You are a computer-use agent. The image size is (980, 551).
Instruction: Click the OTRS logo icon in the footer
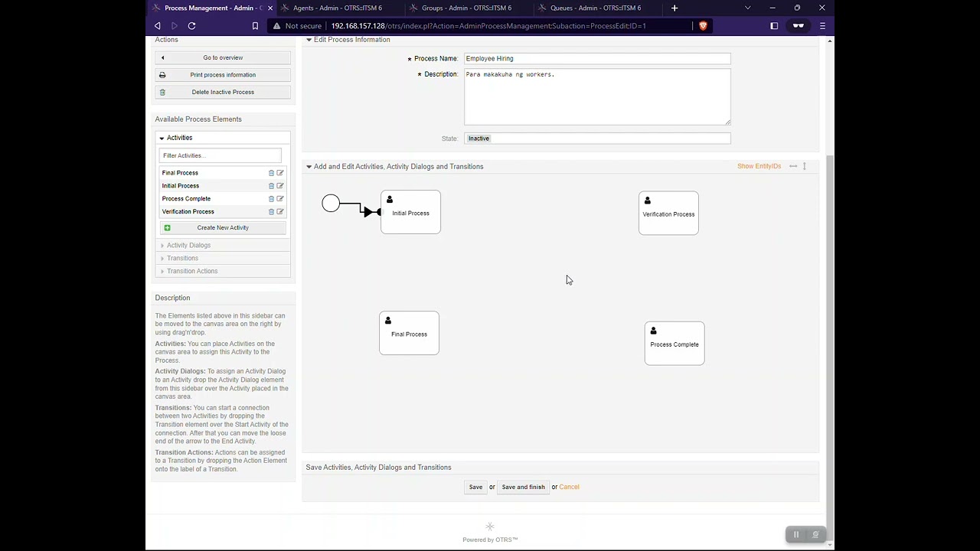490,527
